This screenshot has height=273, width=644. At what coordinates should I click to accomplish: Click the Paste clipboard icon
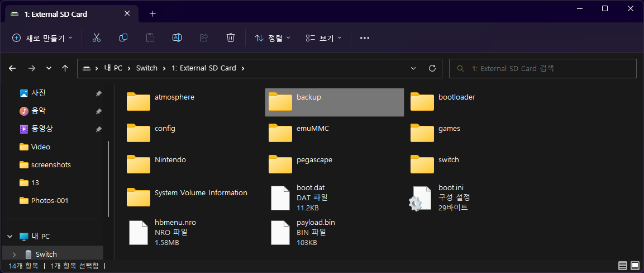coord(150,38)
